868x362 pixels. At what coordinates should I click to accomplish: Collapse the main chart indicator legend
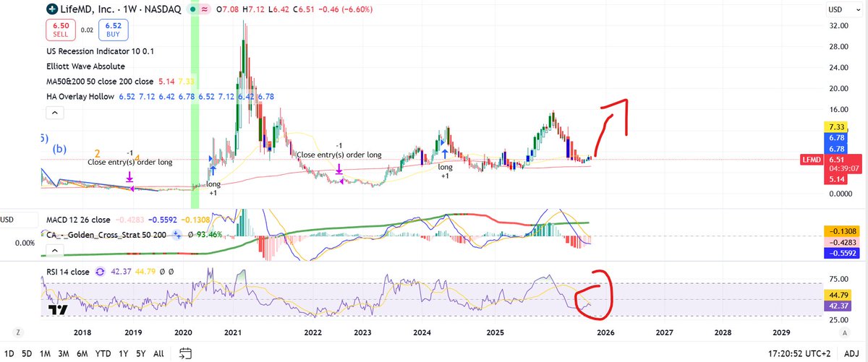[54, 113]
